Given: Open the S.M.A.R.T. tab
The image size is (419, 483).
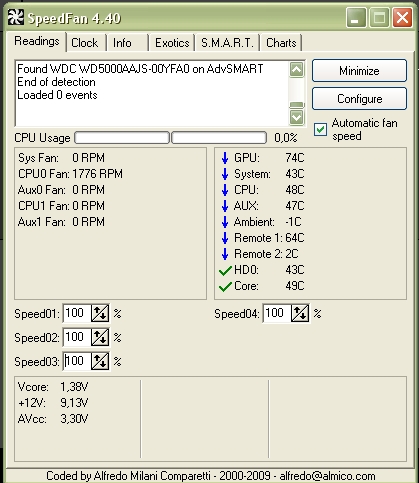Looking at the screenshot, I should [227, 43].
